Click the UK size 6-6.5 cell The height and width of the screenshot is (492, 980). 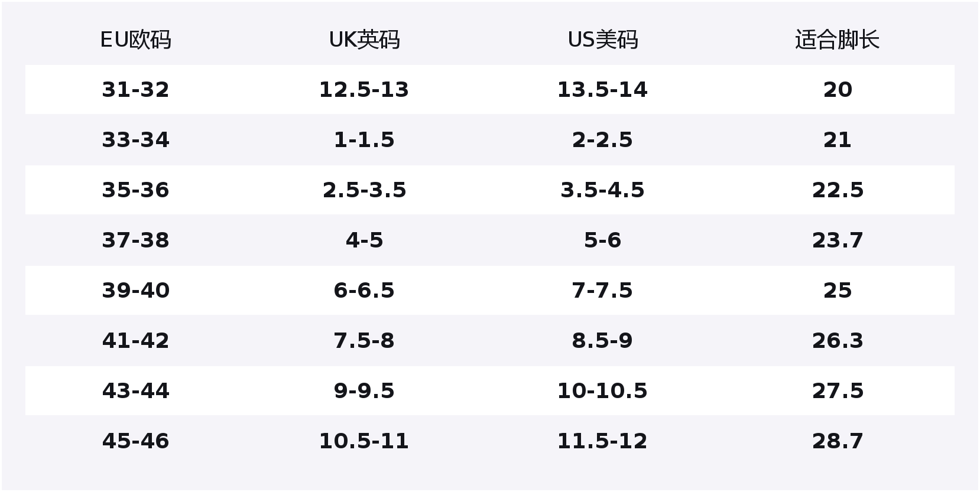tap(364, 291)
